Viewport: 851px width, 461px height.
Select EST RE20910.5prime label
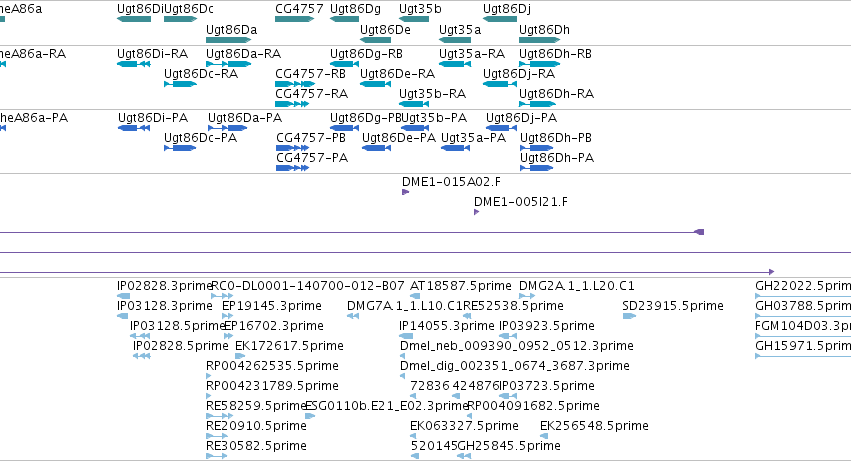point(256,425)
